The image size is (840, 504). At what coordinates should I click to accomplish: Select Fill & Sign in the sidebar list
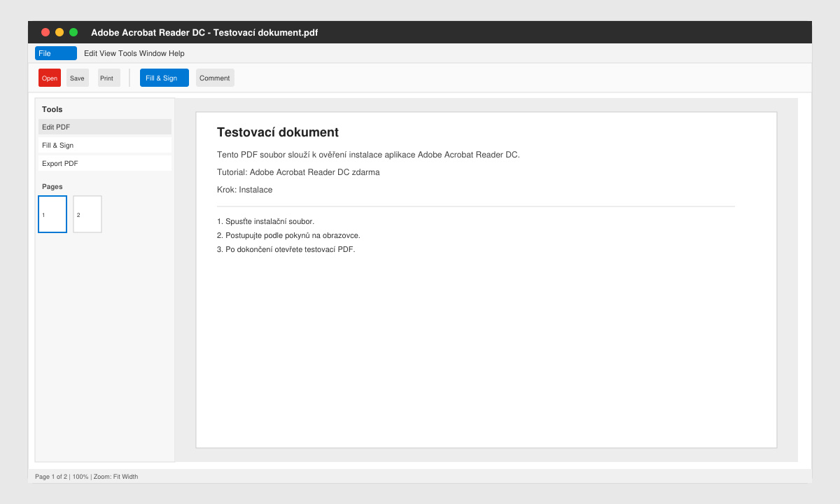[105, 145]
